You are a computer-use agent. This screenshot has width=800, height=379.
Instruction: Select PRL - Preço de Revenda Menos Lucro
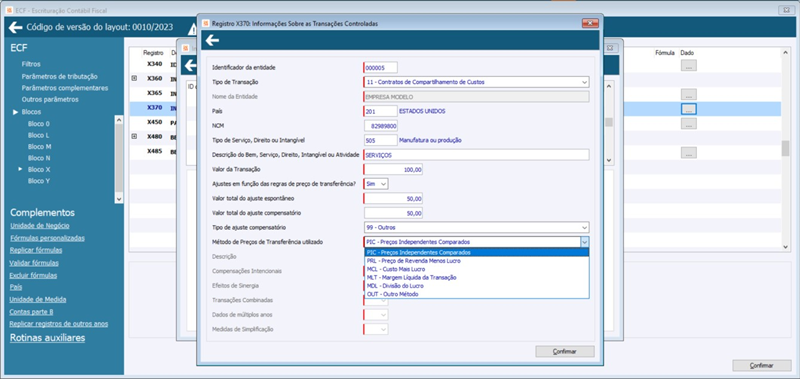[x=477, y=261]
